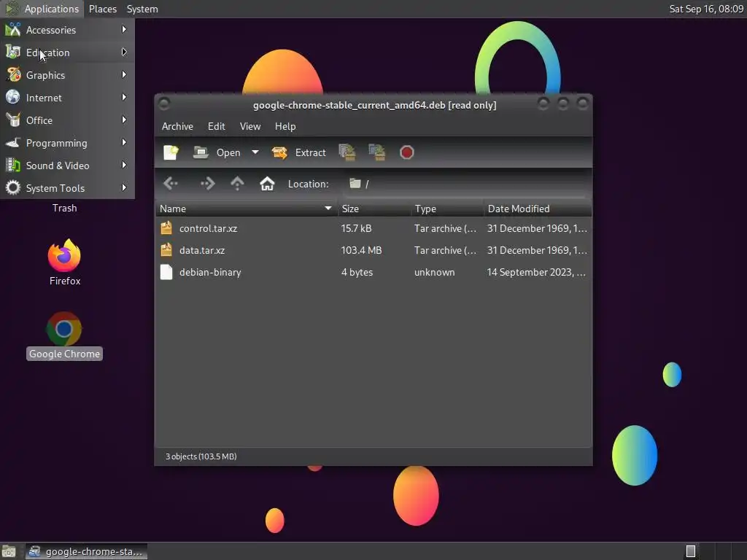
Task: Open the Programming submenu
Action: coord(67,143)
